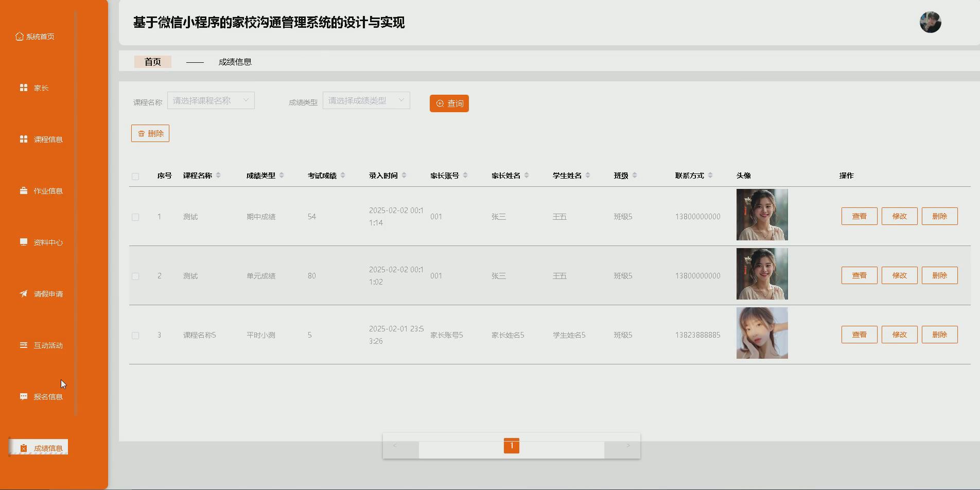Click the score 54 in row 1
This screenshot has height=490, width=980.
312,217
